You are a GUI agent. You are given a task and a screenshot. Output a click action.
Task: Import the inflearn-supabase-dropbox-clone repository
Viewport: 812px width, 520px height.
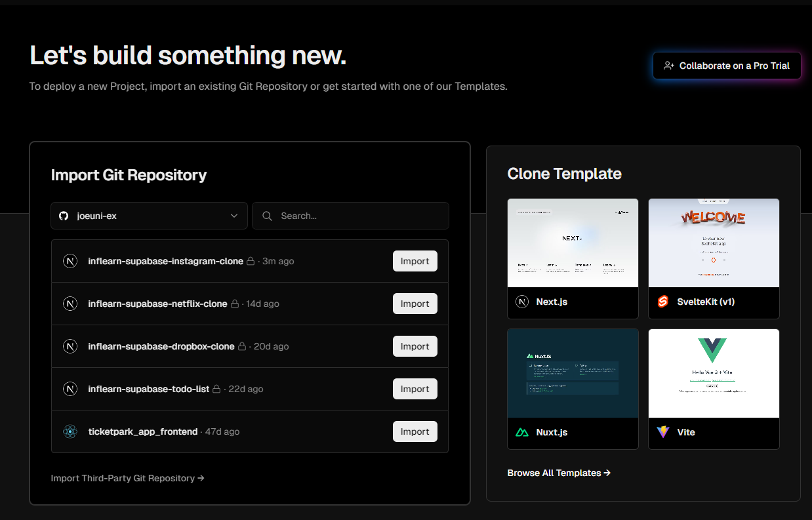[x=415, y=346]
